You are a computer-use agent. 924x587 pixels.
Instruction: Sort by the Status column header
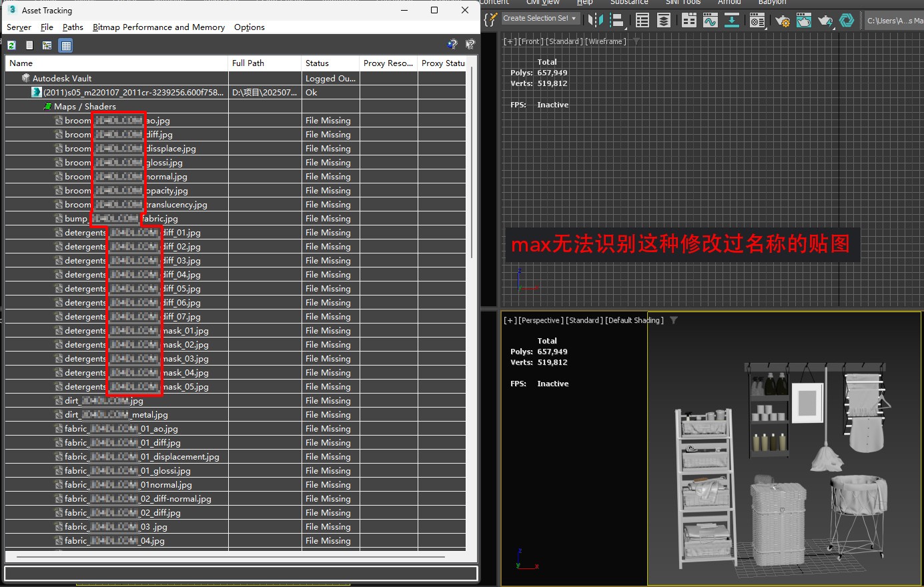[330, 63]
